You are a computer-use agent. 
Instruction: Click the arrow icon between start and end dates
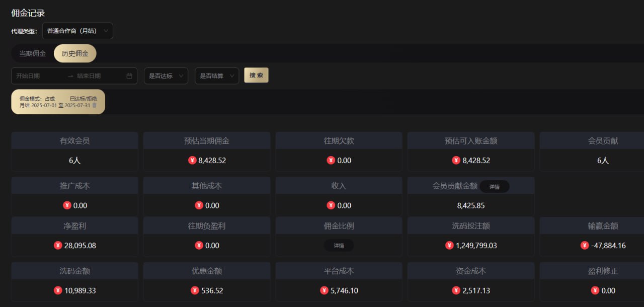pos(70,76)
